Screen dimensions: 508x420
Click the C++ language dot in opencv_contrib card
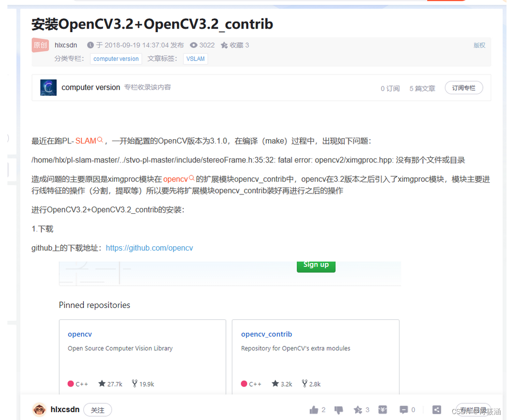[244, 384]
